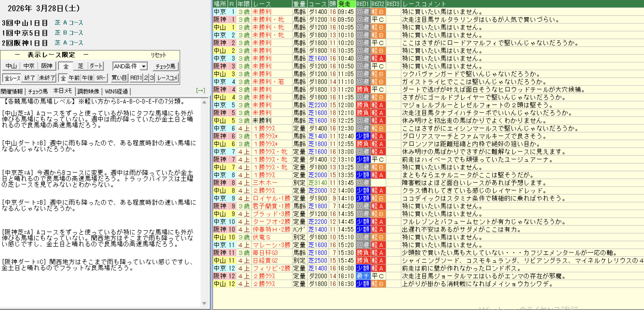644x310 pixels.
Task: Click the 平C badge in 阪神 1R row
Action: pyautogui.click(x=378, y=19)
